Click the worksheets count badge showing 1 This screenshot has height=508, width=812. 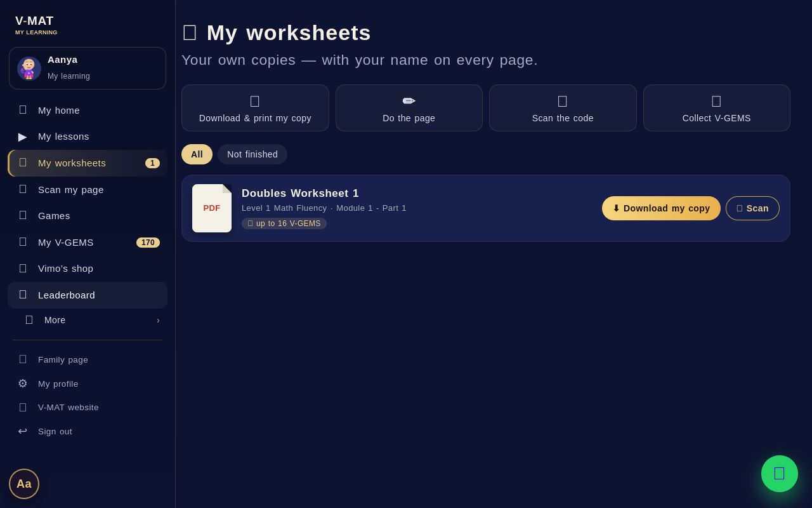152,163
